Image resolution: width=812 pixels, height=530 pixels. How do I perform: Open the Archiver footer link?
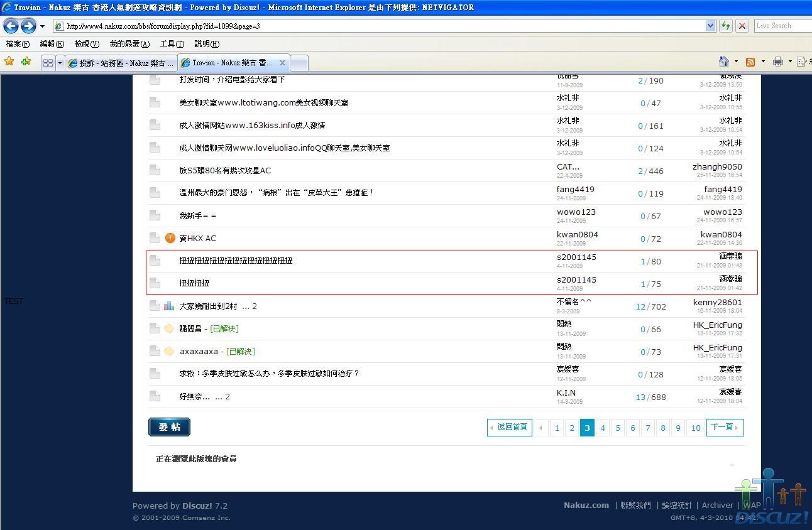[x=718, y=505]
